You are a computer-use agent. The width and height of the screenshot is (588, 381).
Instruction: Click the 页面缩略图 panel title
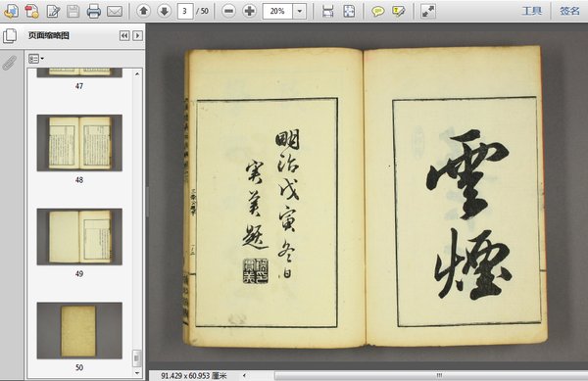point(49,35)
